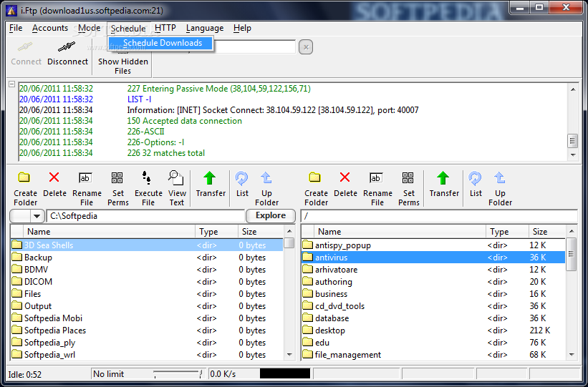Select the Backup local folder
This screenshot has height=387, width=588.
point(147,258)
